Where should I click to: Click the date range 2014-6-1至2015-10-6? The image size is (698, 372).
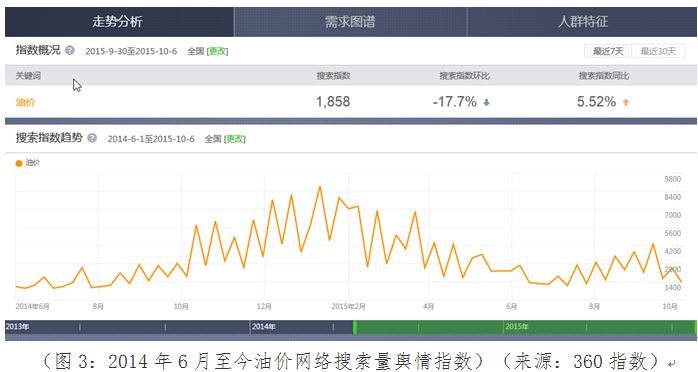point(151,139)
